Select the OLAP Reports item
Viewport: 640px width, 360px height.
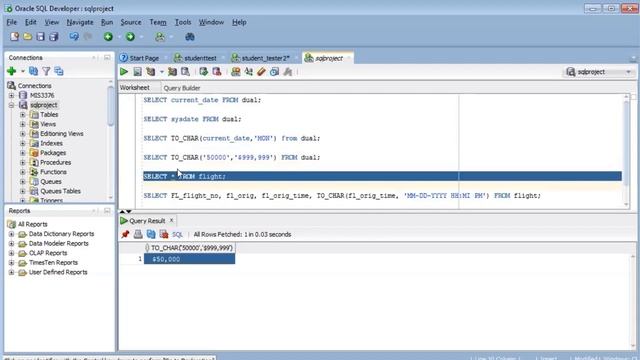[x=48, y=253]
